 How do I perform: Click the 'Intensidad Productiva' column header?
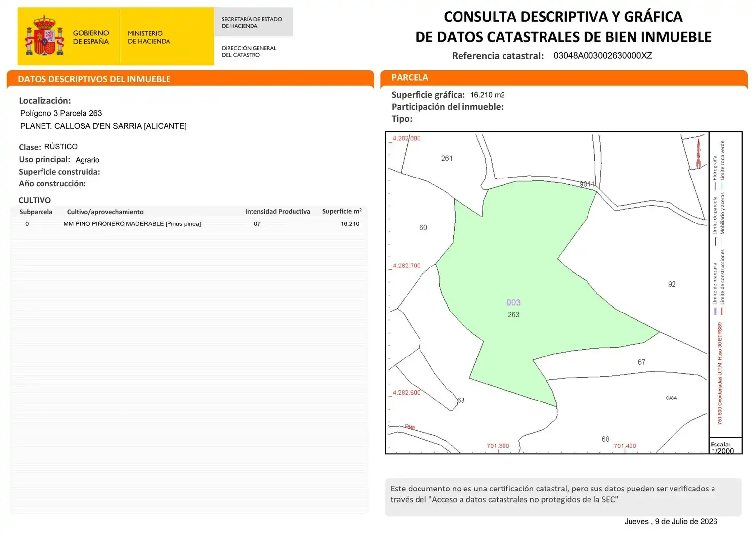tap(277, 211)
